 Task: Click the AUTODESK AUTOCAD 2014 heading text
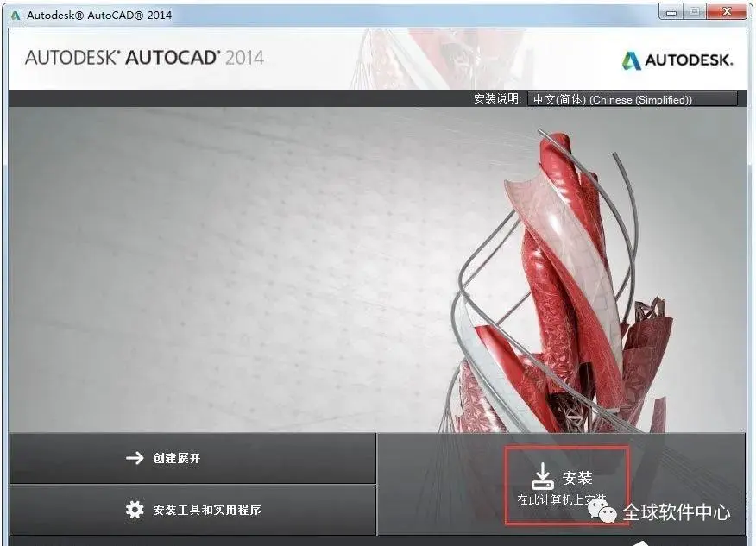(144, 58)
